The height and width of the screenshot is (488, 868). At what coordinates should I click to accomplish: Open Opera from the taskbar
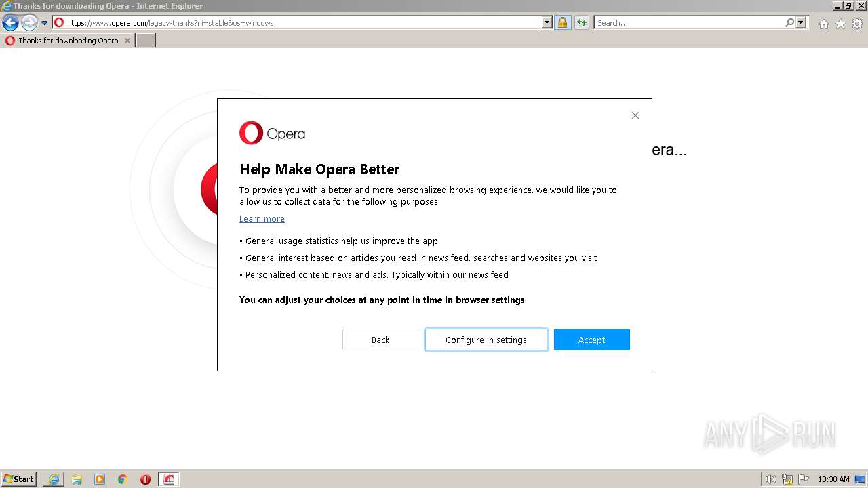tap(145, 479)
